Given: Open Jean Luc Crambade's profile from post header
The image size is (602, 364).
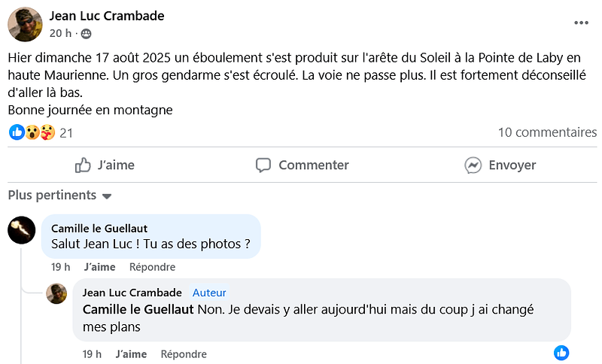Looking at the screenshot, I should click(107, 16).
